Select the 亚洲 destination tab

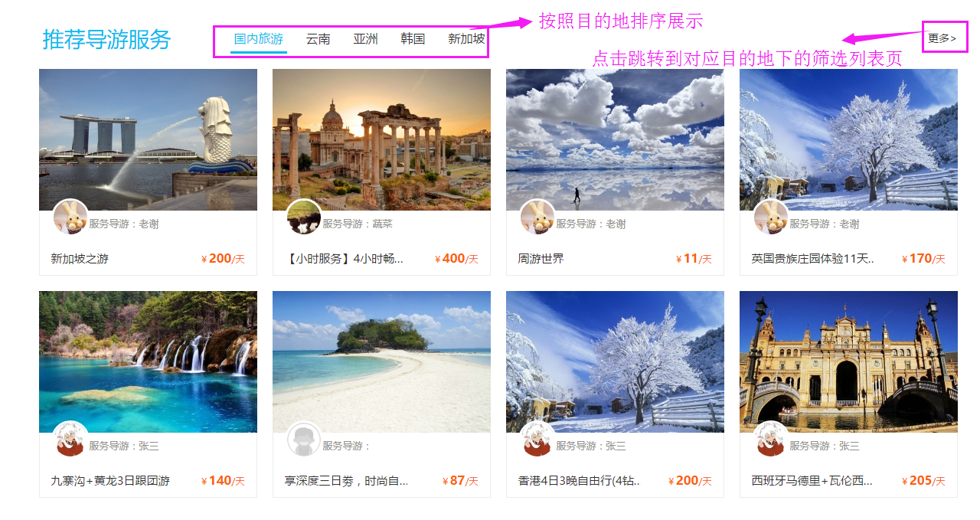tap(366, 39)
